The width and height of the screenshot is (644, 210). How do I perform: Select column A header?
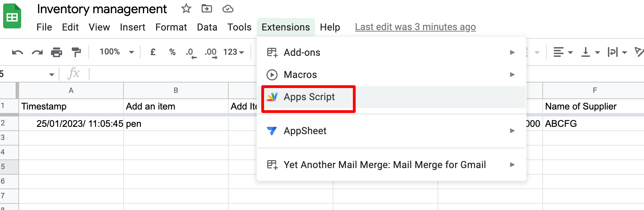(71, 90)
